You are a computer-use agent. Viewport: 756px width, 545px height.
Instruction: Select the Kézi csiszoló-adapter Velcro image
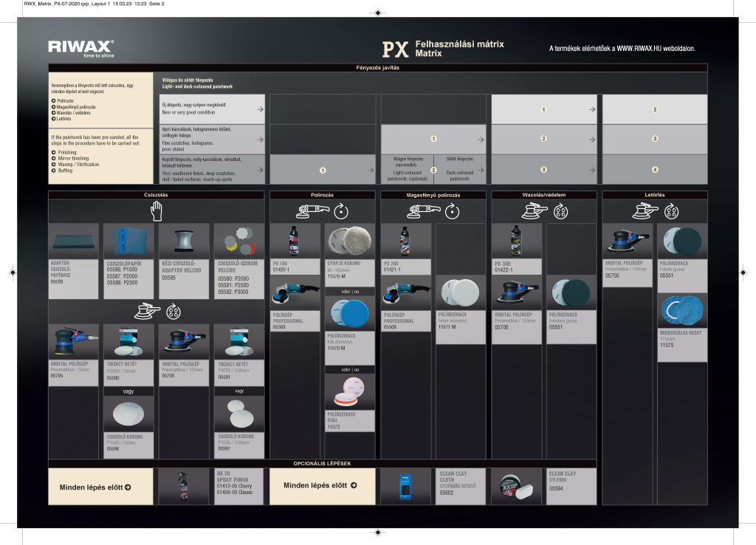click(184, 241)
